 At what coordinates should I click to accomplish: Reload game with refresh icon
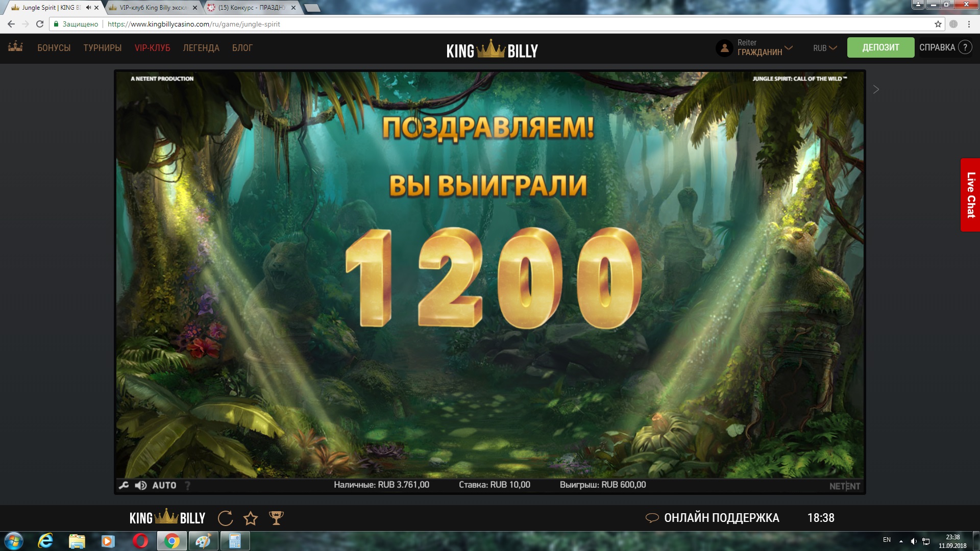(225, 518)
